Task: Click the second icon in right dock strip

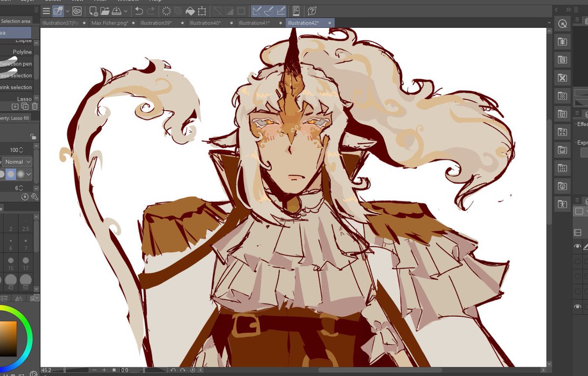Action: (x=563, y=42)
